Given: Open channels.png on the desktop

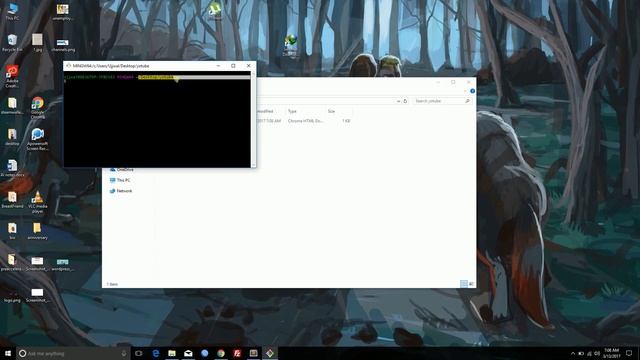Looking at the screenshot, I should point(63,45).
